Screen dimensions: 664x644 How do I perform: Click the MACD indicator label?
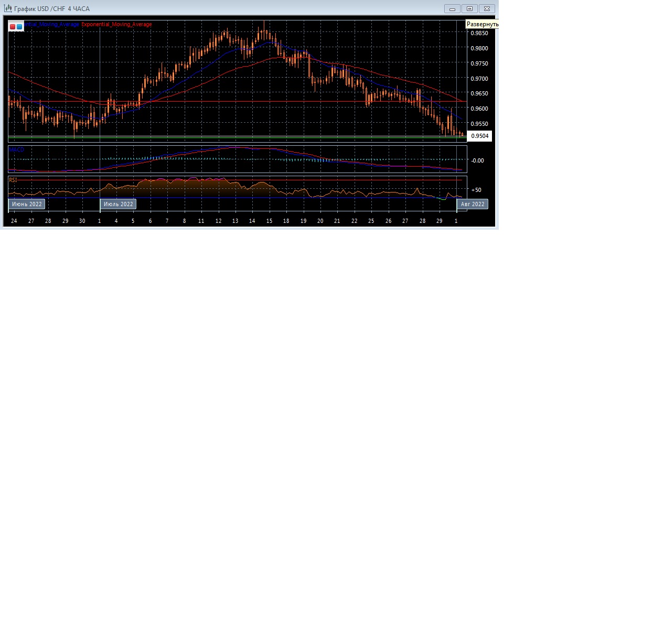16,150
